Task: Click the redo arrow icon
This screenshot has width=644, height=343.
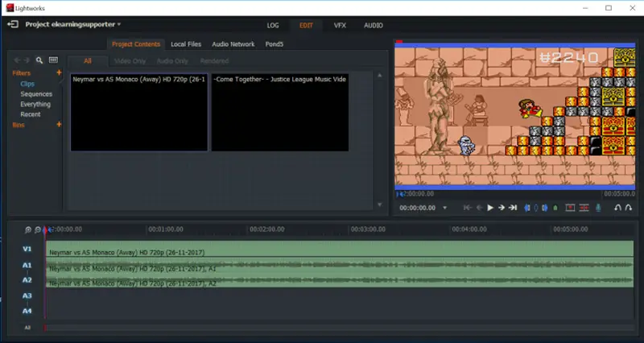Action: click(629, 208)
